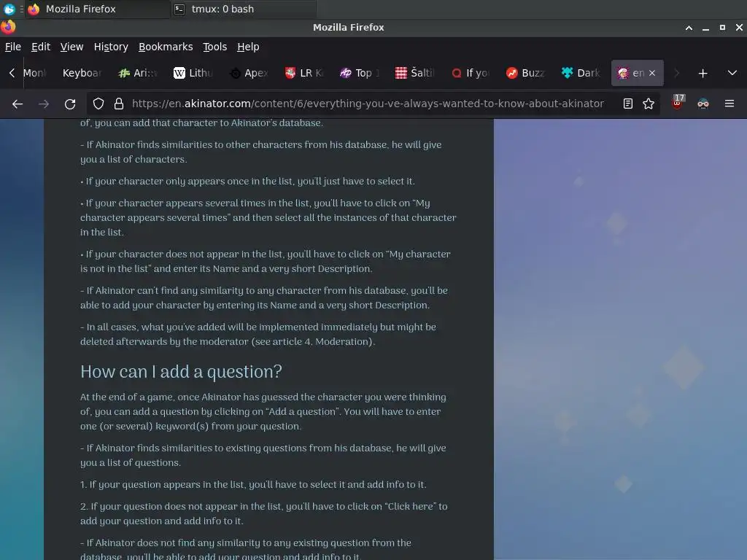Open the Edit menu
Image resolution: width=747 pixels, height=560 pixels.
[41, 47]
